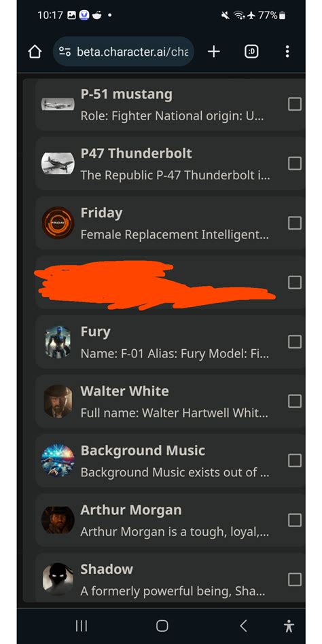Image resolution: width=322 pixels, height=644 pixels.
Task: Tap the browser home icon
Action: [35, 52]
